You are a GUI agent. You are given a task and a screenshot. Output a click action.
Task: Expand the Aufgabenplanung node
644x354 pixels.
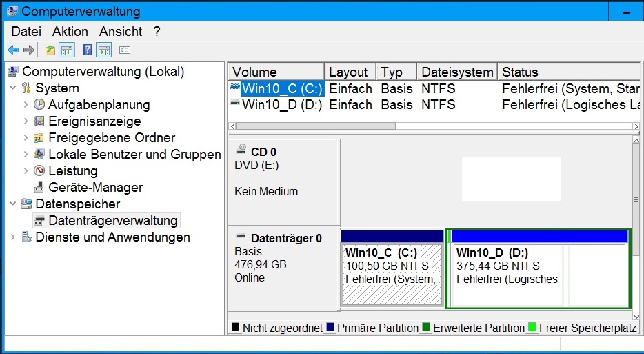26,104
